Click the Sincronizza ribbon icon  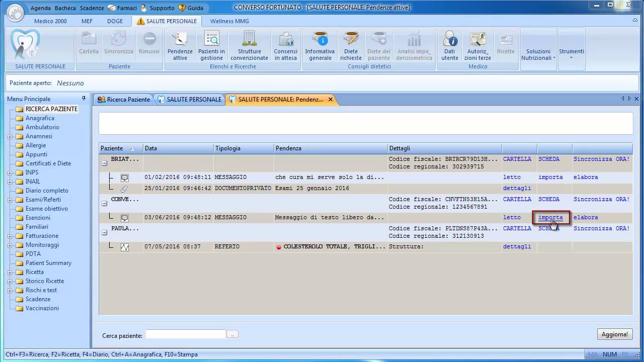pyautogui.click(x=119, y=43)
